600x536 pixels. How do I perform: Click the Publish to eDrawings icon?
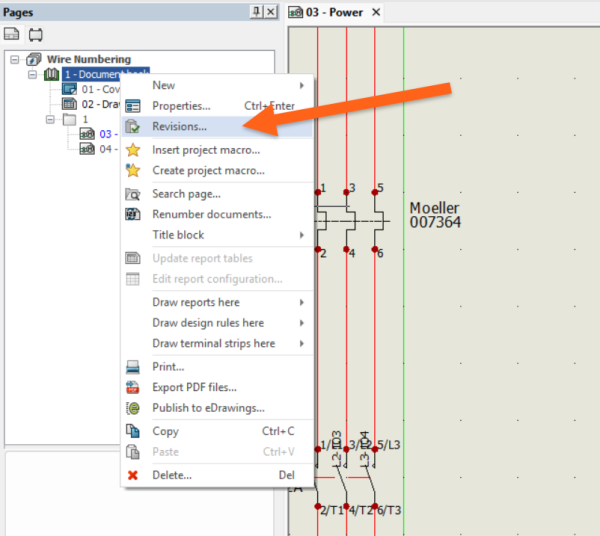(x=133, y=408)
